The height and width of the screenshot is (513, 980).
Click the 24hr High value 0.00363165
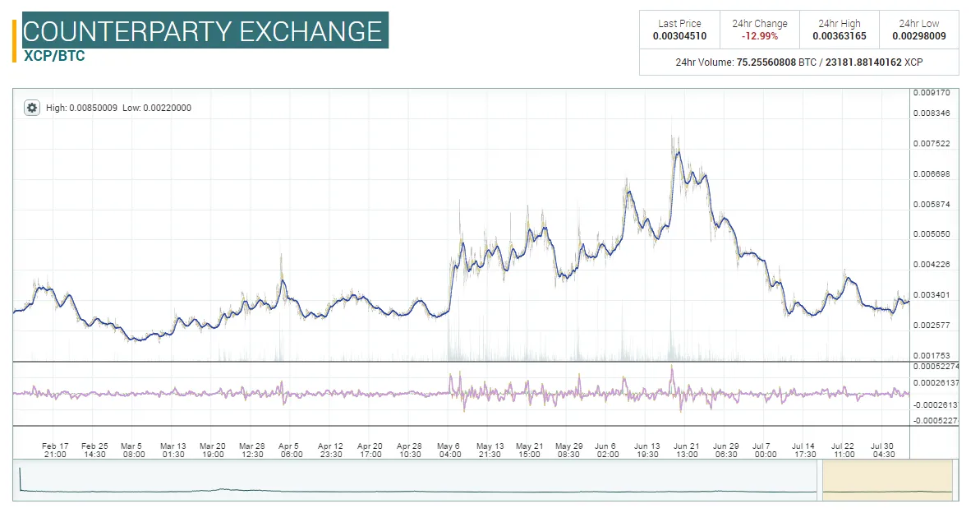point(840,36)
